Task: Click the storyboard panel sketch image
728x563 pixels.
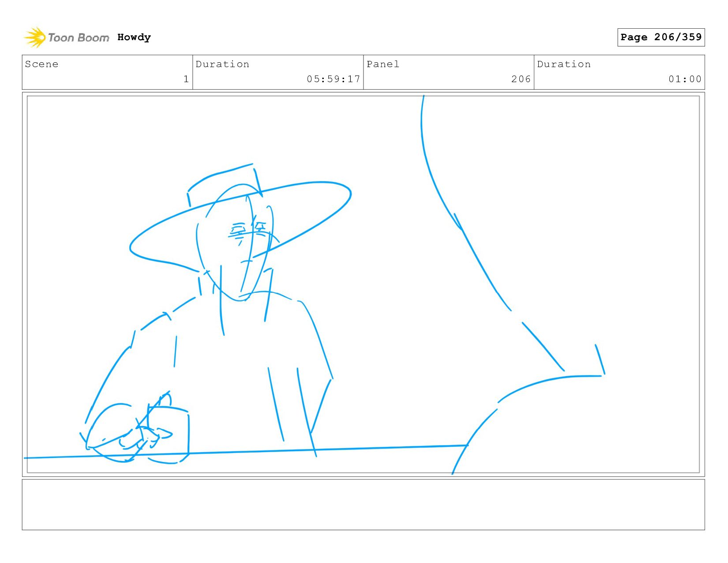Action: [x=363, y=284]
